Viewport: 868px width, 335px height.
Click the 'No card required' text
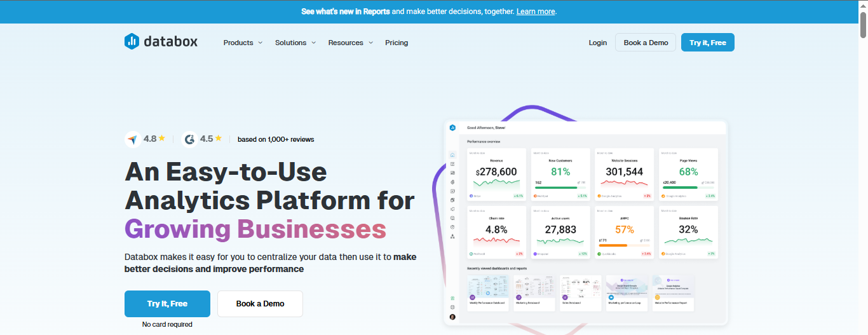167,324
